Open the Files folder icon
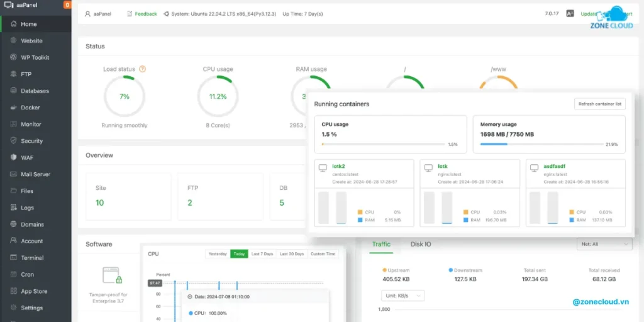Image resolution: width=644 pixels, height=322 pixels. 14,191
